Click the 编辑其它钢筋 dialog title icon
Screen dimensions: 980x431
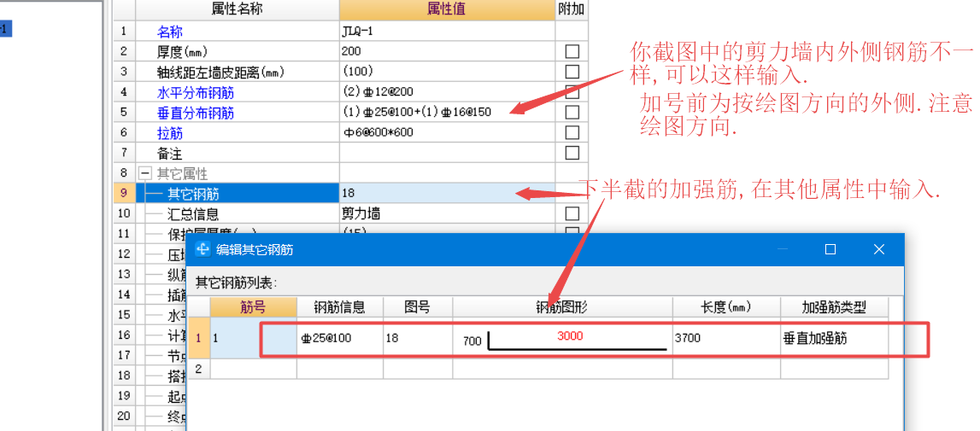pos(202,250)
